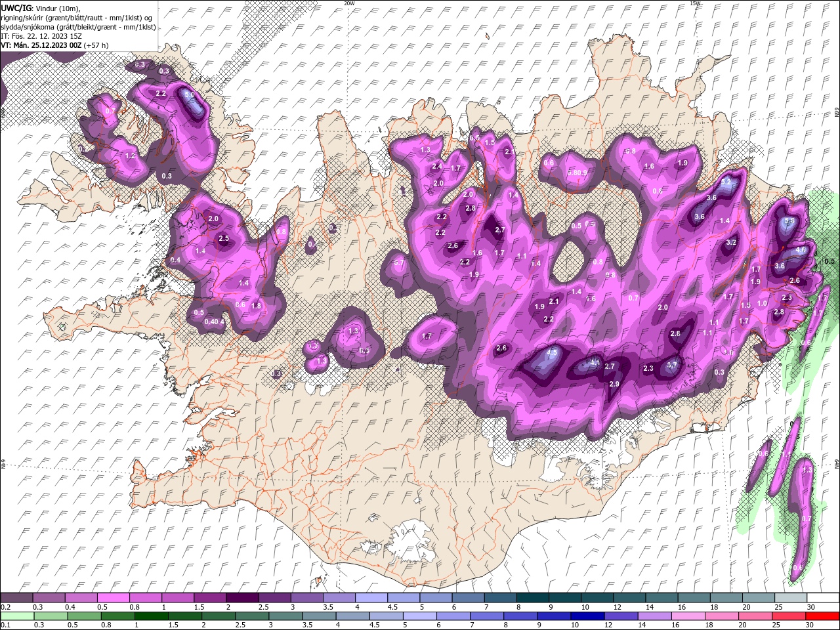Click the 20W longitude label
This screenshot has width=840, height=630.
tap(349, 3)
